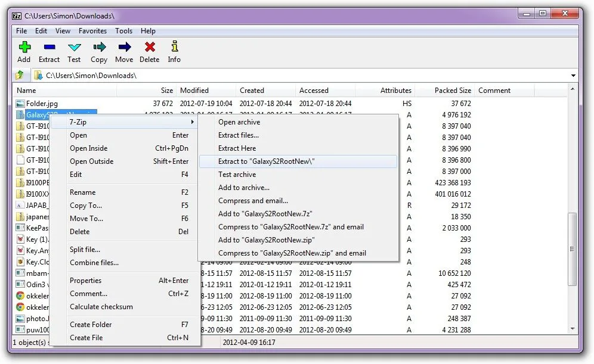Screen dimensions: 594x364
Task: Expand the 7-Zip submenu arrow
Action: [193, 122]
